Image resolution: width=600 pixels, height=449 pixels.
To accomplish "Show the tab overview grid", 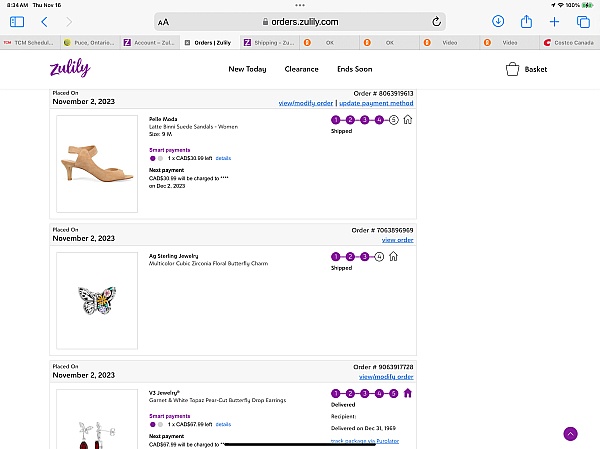I will coord(583,22).
